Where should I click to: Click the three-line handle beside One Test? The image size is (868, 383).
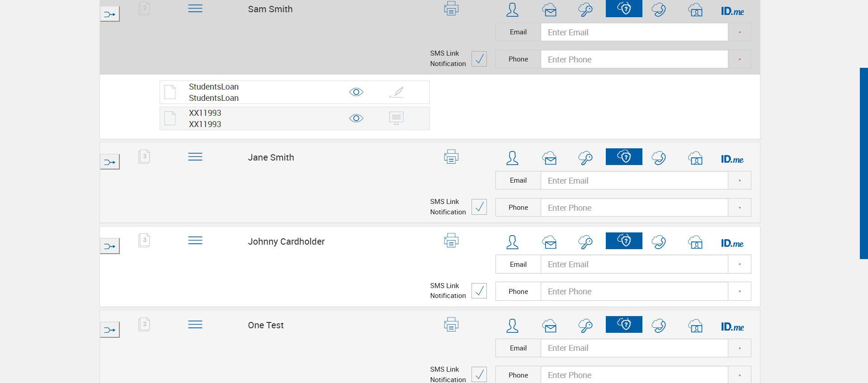(x=195, y=324)
